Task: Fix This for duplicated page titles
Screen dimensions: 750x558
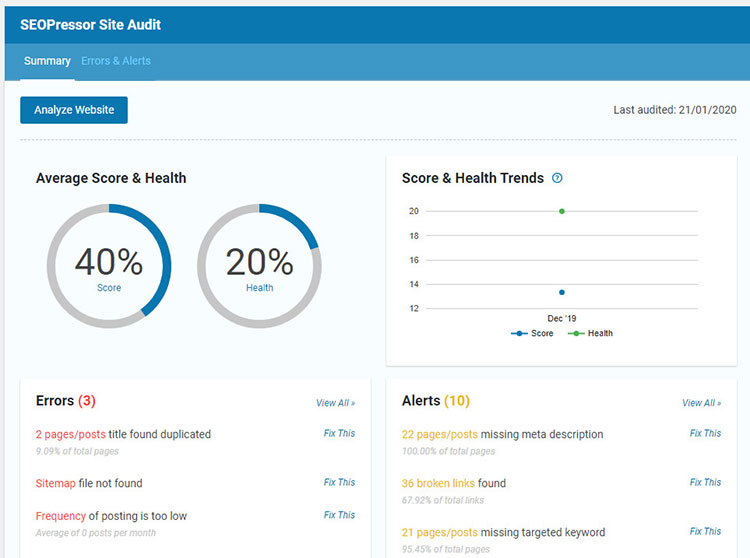Action: 339,433
